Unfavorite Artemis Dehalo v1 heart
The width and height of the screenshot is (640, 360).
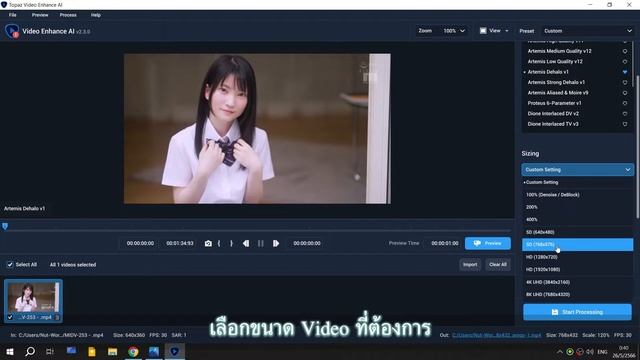[625, 72]
